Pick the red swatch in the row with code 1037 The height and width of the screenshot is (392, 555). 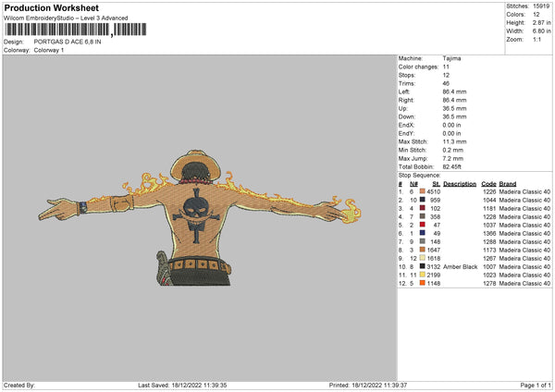(x=423, y=225)
